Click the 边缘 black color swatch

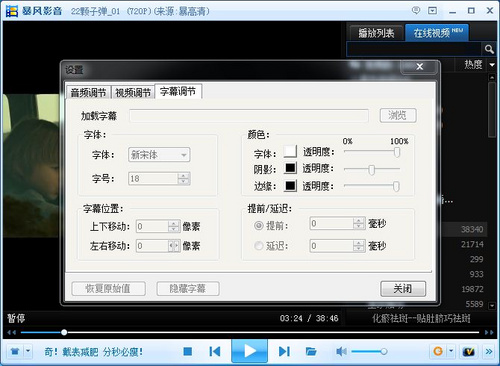[x=290, y=185]
